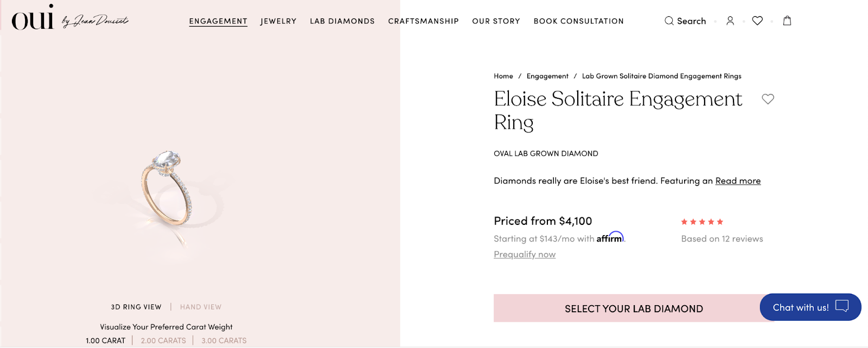Screen dimensions: 868x348
Task: Switch to Hand View
Action: (201, 307)
